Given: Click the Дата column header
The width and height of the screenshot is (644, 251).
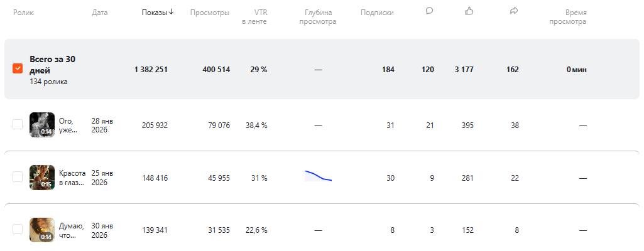Looking at the screenshot, I should click(x=99, y=13).
